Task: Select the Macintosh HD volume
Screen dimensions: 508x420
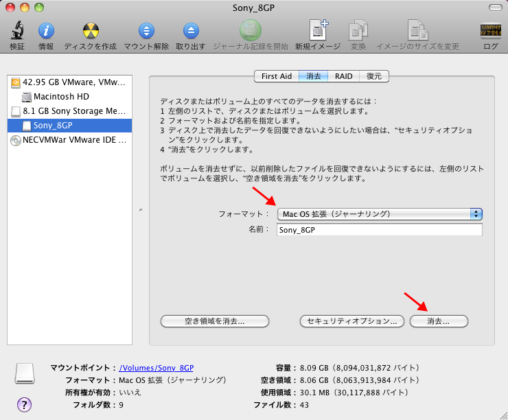Action: [x=69, y=97]
